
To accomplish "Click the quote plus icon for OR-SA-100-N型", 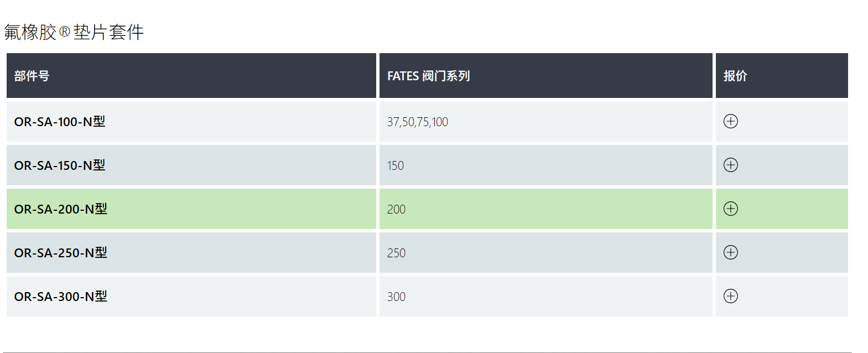I will (x=730, y=121).
